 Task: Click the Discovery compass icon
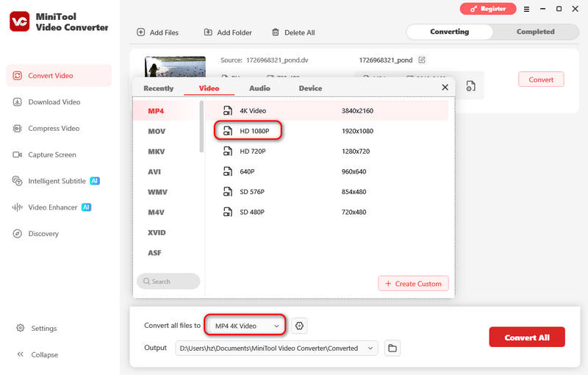[17, 234]
